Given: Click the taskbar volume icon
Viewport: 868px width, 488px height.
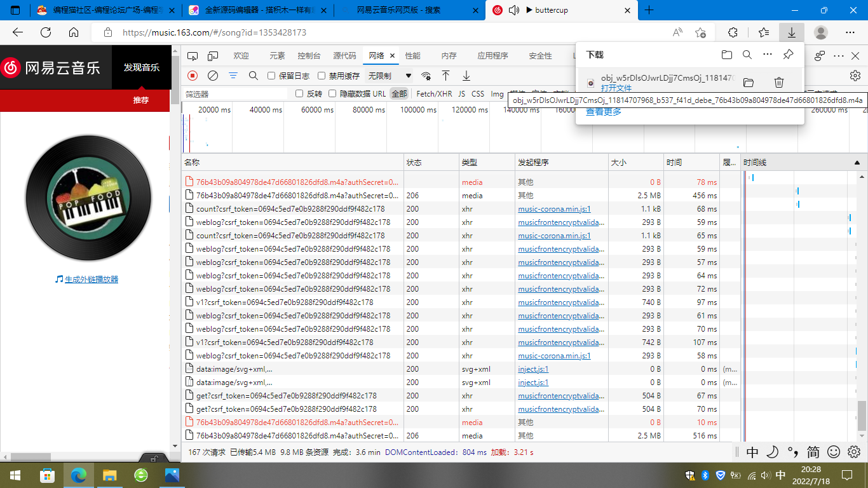Looking at the screenshot, I should pos(766,475).
